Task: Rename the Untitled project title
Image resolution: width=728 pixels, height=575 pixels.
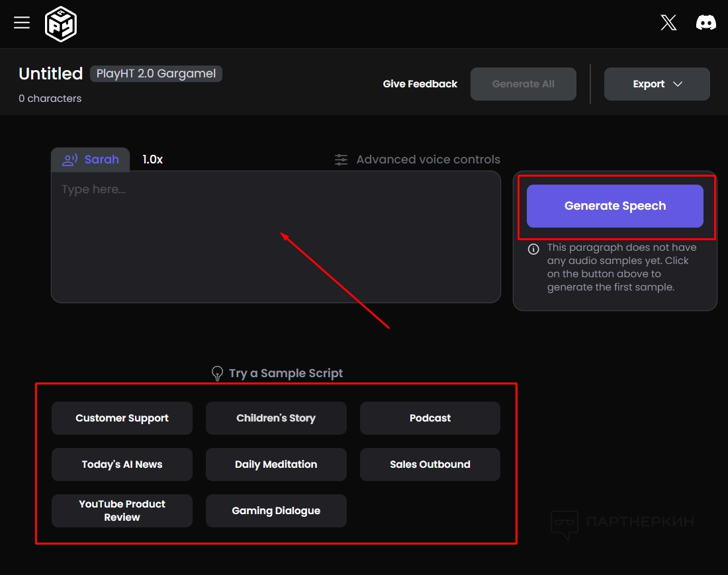Action: click(50, 73)
